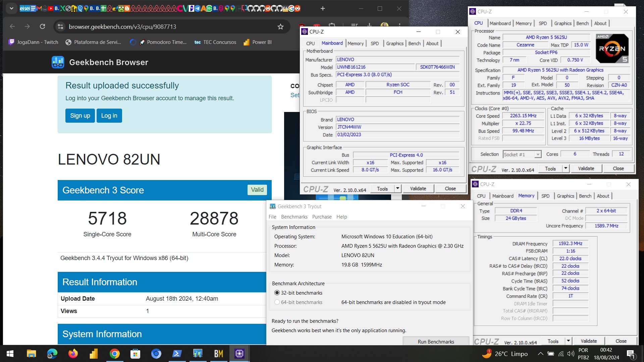Click the browser back arrow

coord(12,26)
